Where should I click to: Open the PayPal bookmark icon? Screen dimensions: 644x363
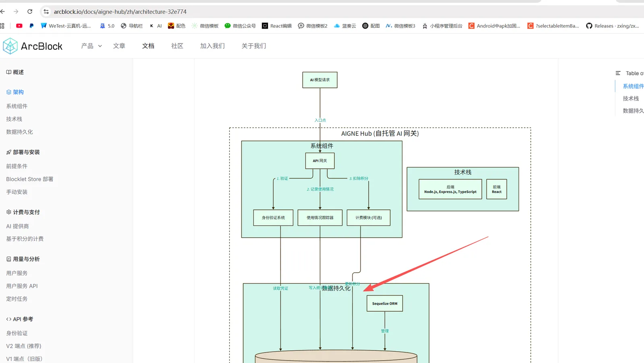tap(31, 26)
